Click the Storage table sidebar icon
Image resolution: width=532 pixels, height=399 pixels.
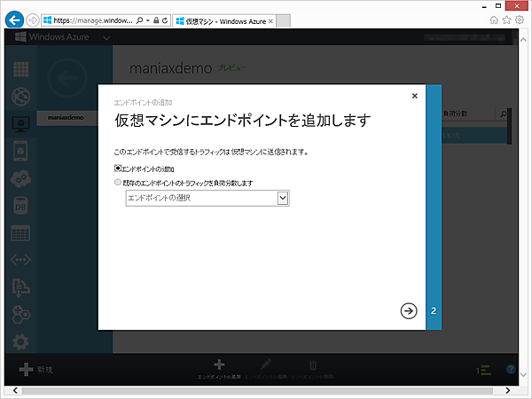click(x=21, y=233)
